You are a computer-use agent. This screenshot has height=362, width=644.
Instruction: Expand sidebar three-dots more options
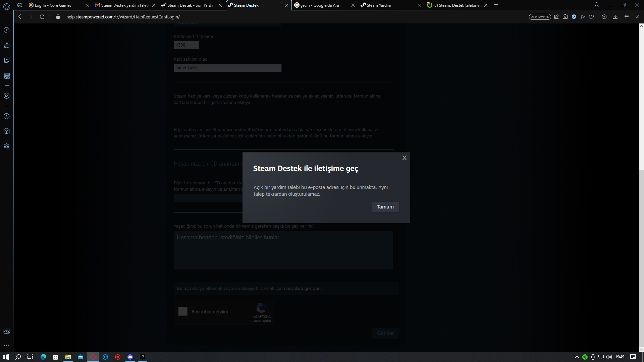[x=7, y=345]
